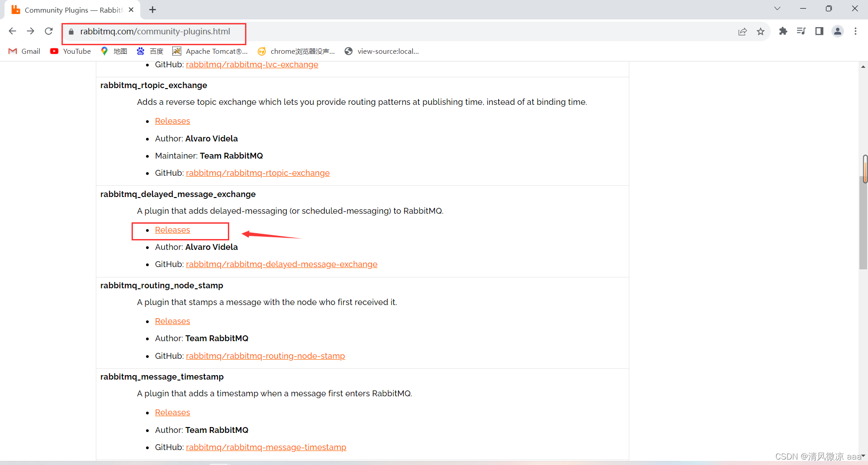Click the delayed-messaging plugin description text

290,211
